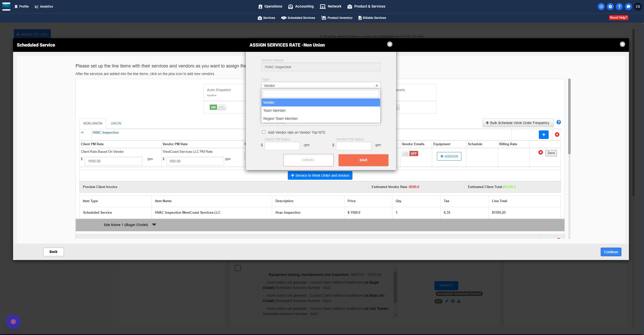This screenshot has width=644, height=335.
Task: Click the purple floating circle widget
Action: 13,321
